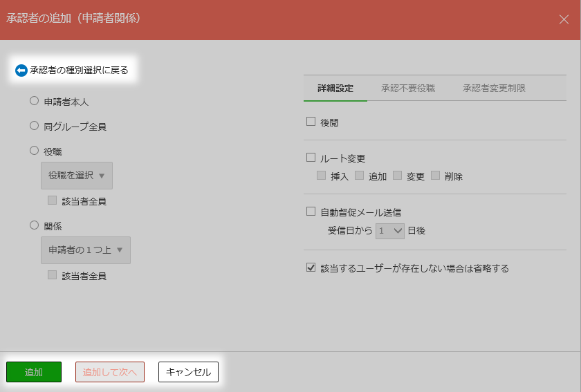Image resolution: width=581 pixels, height=392 pixels.
Task: Choose the 関係 radio option
Action: [34, 225]
